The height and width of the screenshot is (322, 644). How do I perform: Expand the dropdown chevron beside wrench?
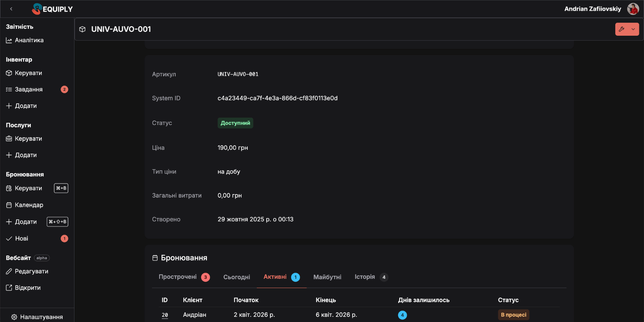click(x=633, y=29)
